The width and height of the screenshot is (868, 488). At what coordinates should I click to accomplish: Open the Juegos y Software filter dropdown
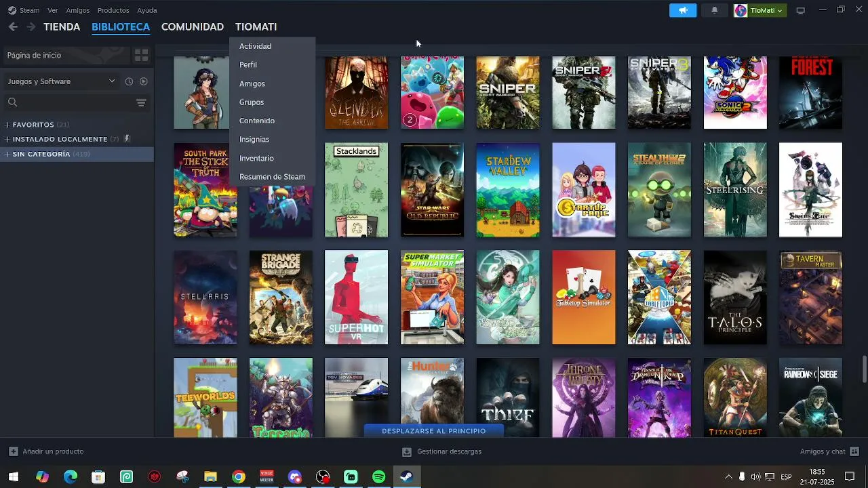pos(62,81)
